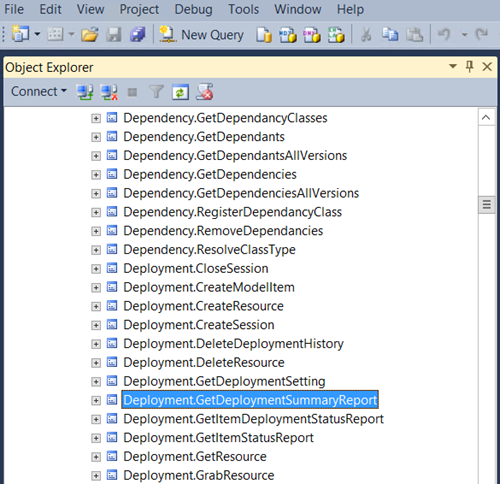Click the Open File folder icon

pos(90,34)
